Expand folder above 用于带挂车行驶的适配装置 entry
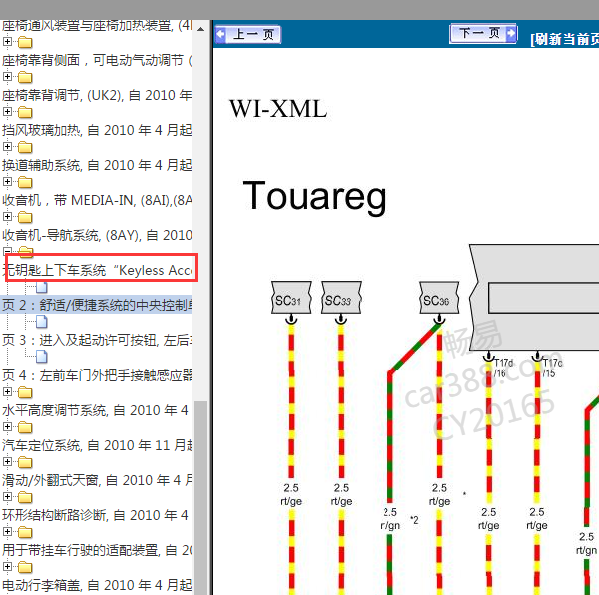This screenshot has width=599, height=595. (7, 531)
